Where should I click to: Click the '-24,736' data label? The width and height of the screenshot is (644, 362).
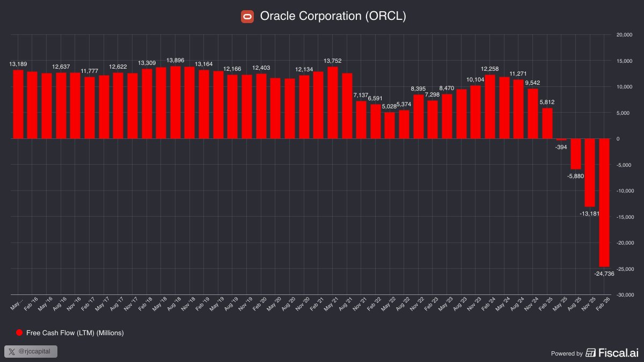click(604, 274)
